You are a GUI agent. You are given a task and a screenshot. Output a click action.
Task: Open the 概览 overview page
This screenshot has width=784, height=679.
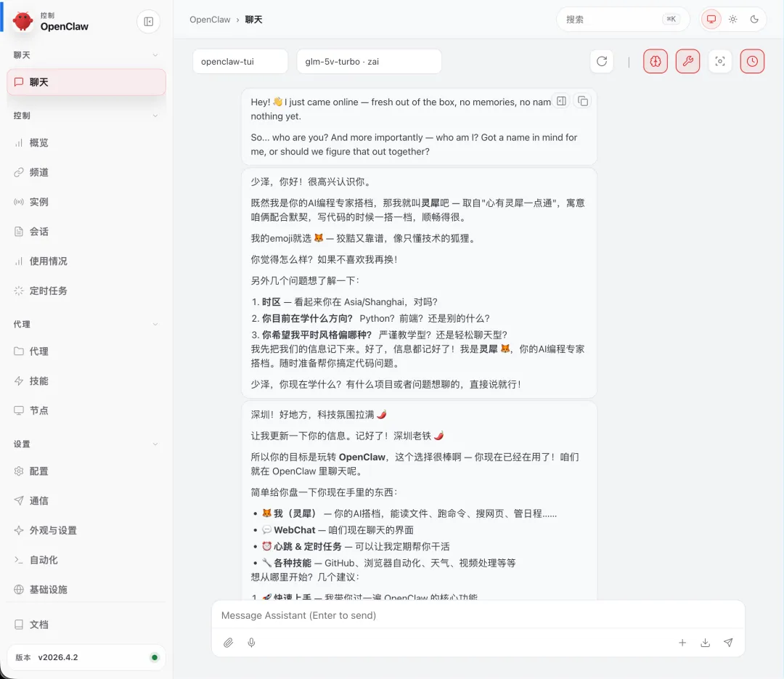point(86,142)
